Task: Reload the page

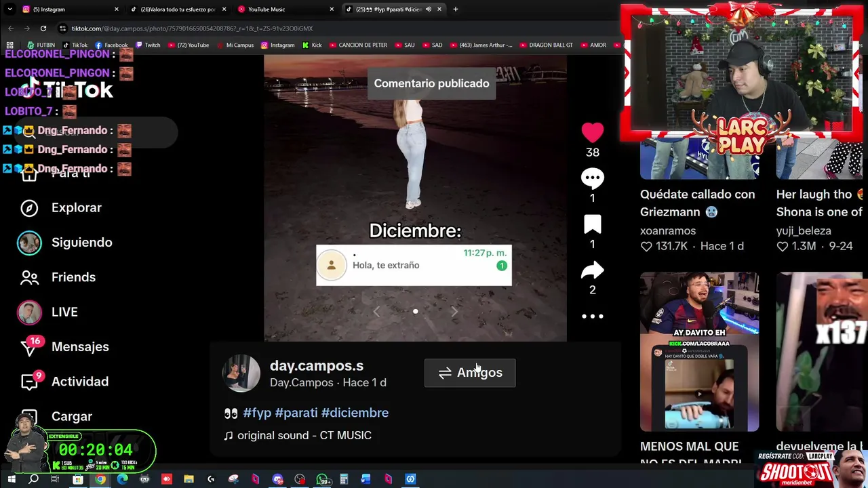Action: (43, 28)
